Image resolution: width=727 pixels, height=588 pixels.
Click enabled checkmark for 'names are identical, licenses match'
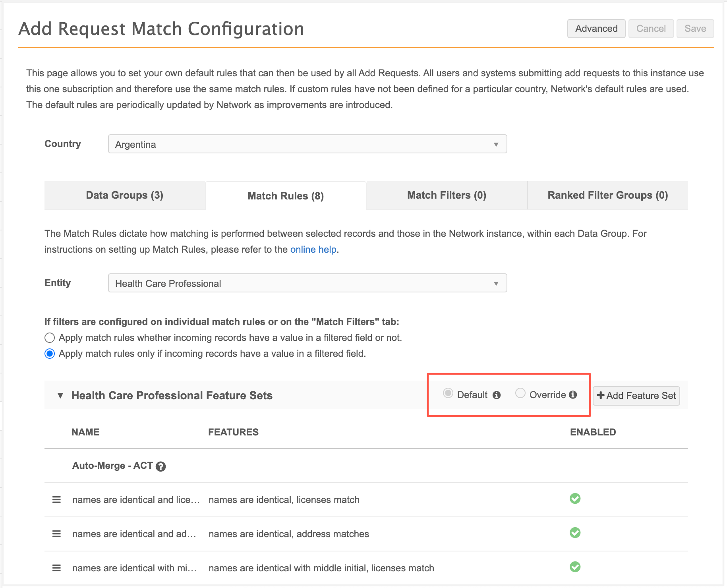pyautogui.click(x=575, y=499)
